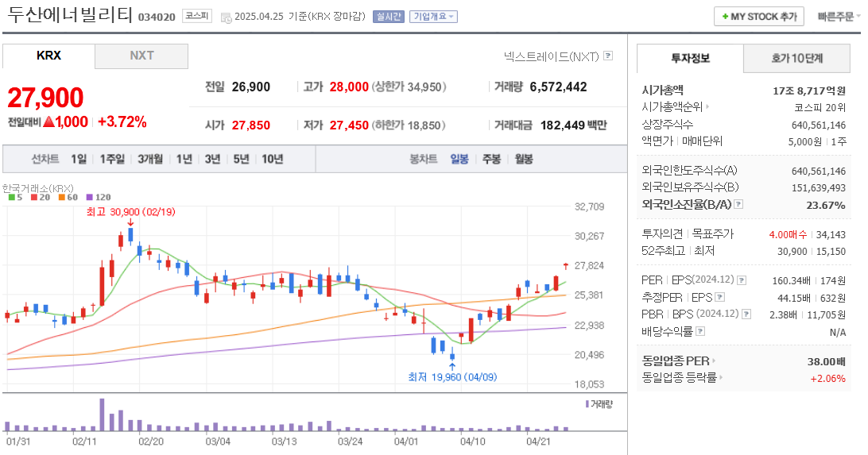Click the 거래대금 value 182,449 백만

click(574, 125)
